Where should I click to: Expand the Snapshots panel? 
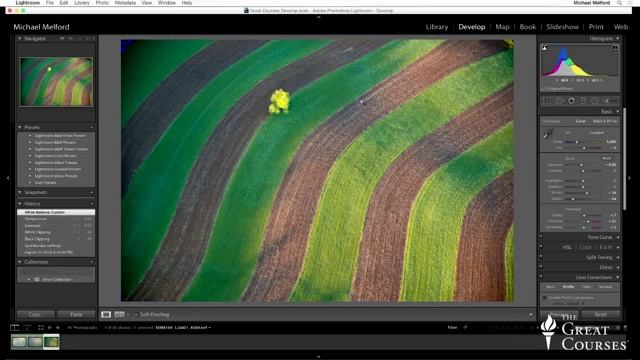[x=20, y=192]
